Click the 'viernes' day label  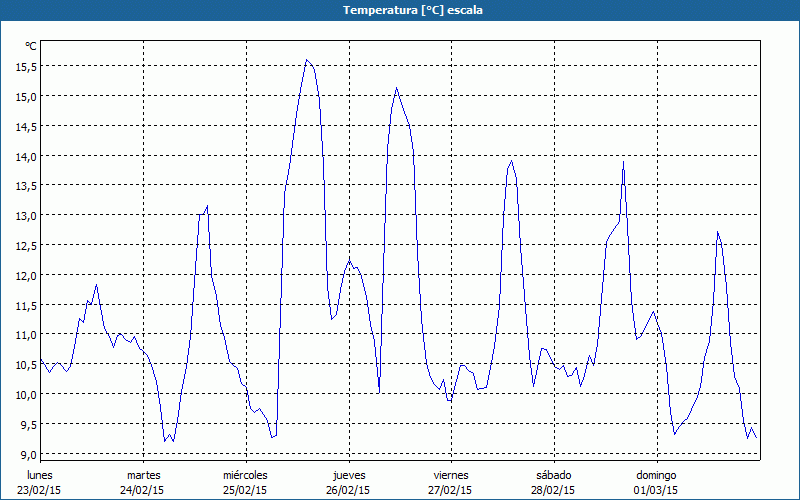pyautogui.click(x=451, y=475)
